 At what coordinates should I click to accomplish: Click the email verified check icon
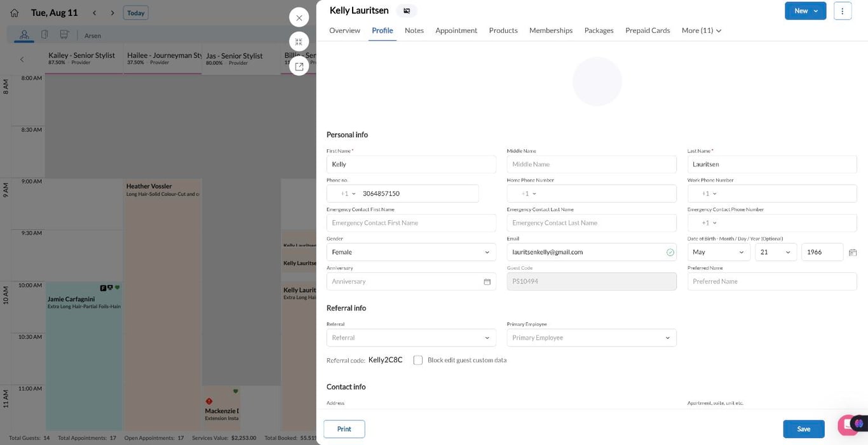[670, 253]
